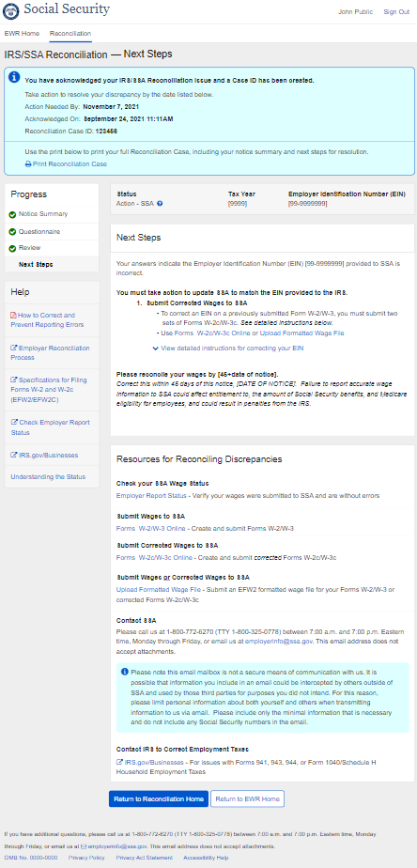The width and height of the screenshot is (417, 868).
Task: Click PDF icon beside How to Correct link
Action: click(14, 315)
